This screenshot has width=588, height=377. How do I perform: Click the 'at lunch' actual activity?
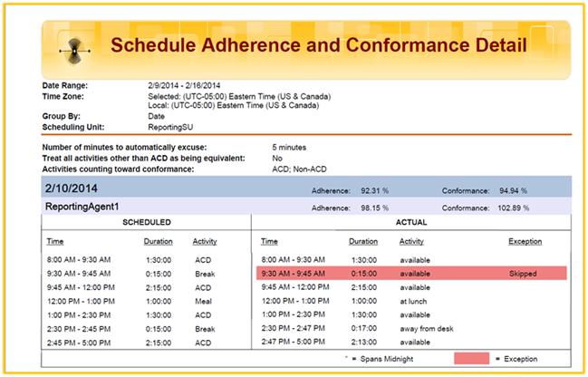[x=415, y=301]
